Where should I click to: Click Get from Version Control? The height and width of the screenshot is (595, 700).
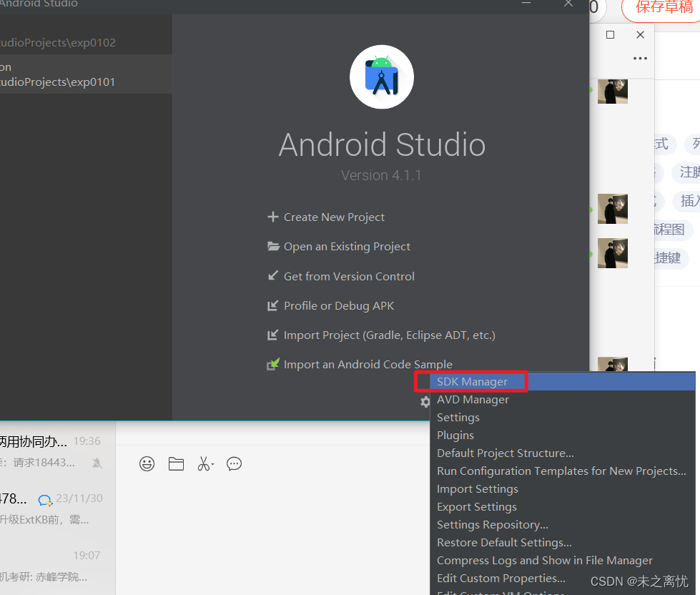click(x=349, y=276)
